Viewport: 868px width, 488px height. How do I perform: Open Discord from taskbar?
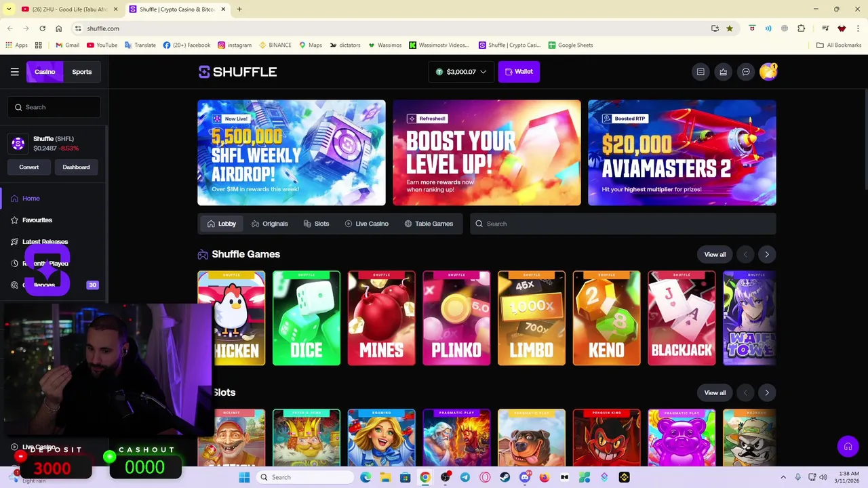524,477
